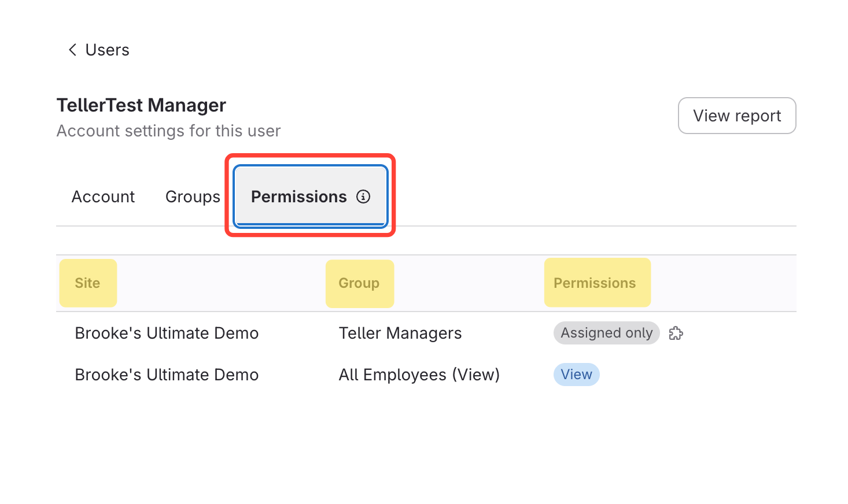Go back to the Users list
848x504 pixels.
coord(107,50)
